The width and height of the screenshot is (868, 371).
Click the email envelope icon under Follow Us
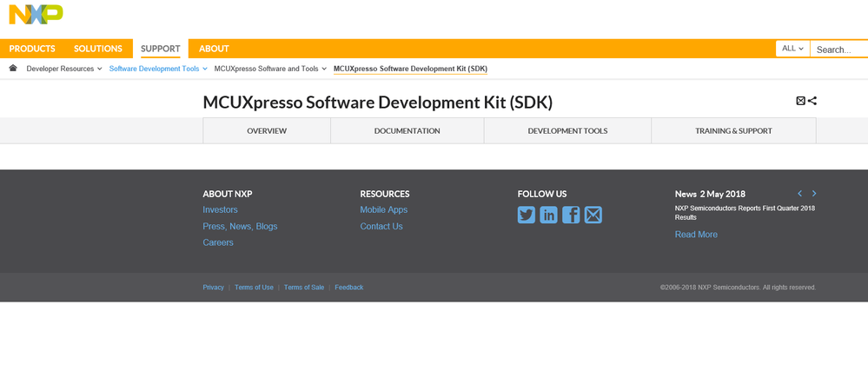click(x=593, y=215)
